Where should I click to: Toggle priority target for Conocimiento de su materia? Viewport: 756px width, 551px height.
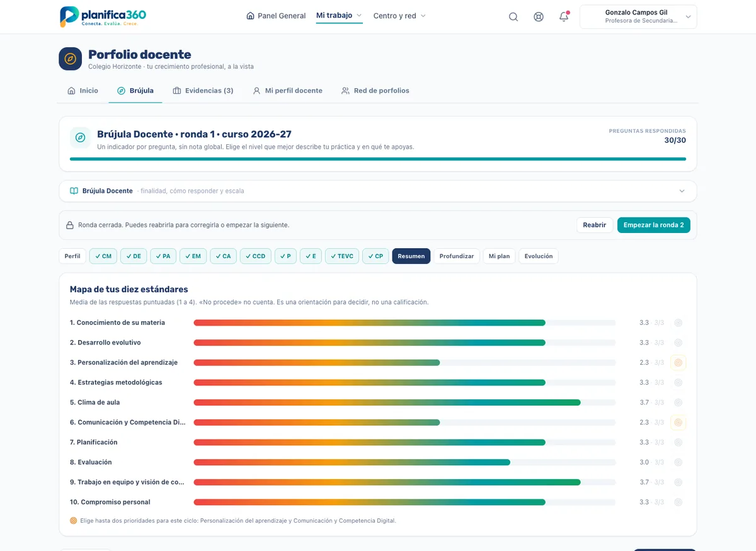coord(679,322)
